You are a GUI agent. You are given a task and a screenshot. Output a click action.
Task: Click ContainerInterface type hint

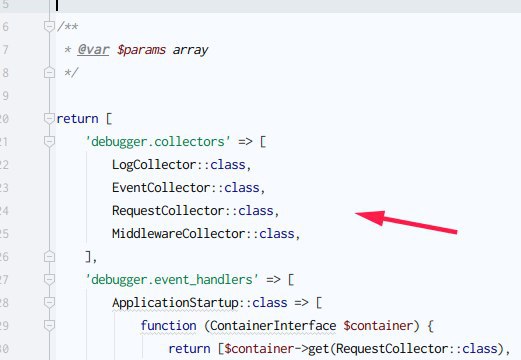(x=273, y=326)
